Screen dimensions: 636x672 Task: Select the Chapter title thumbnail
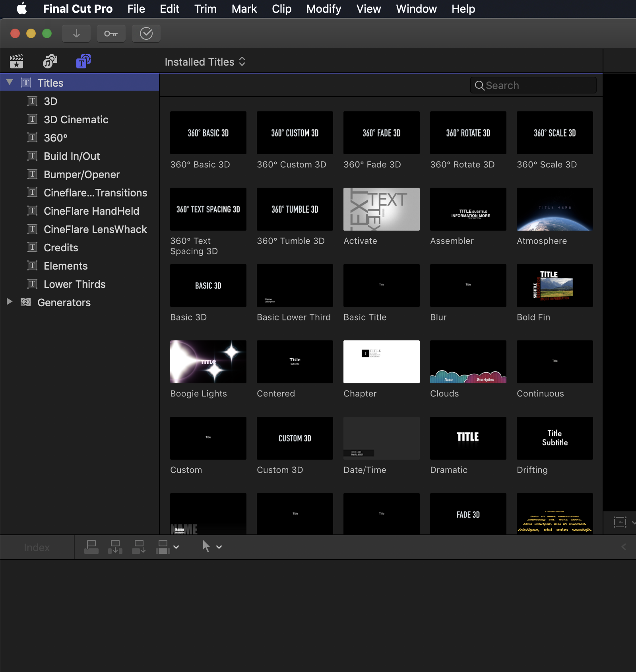tap(382, 362)
